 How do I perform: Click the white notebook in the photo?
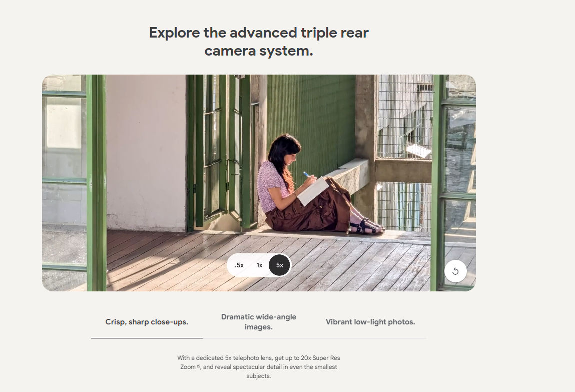point(313,191)
